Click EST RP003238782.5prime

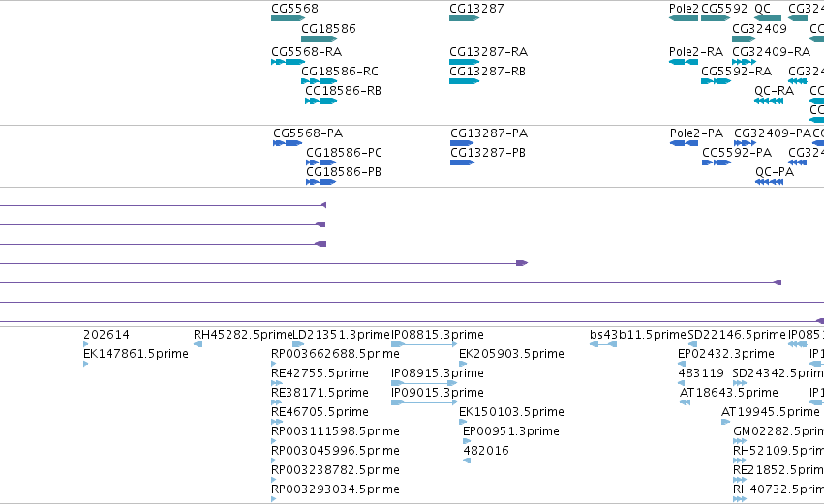pos(335,470)
